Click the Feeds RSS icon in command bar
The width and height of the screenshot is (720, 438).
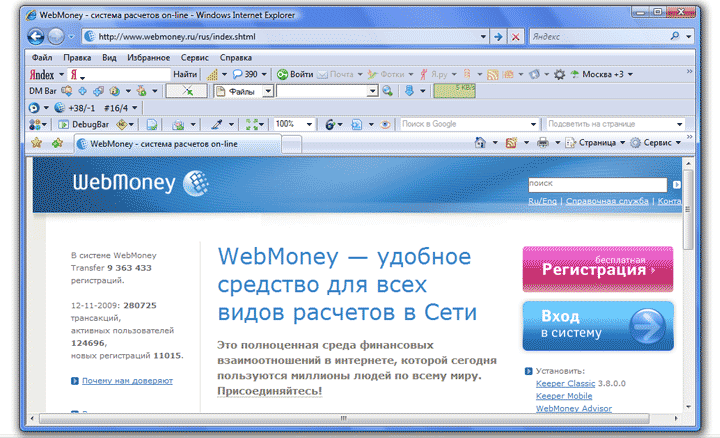point(511,143)
